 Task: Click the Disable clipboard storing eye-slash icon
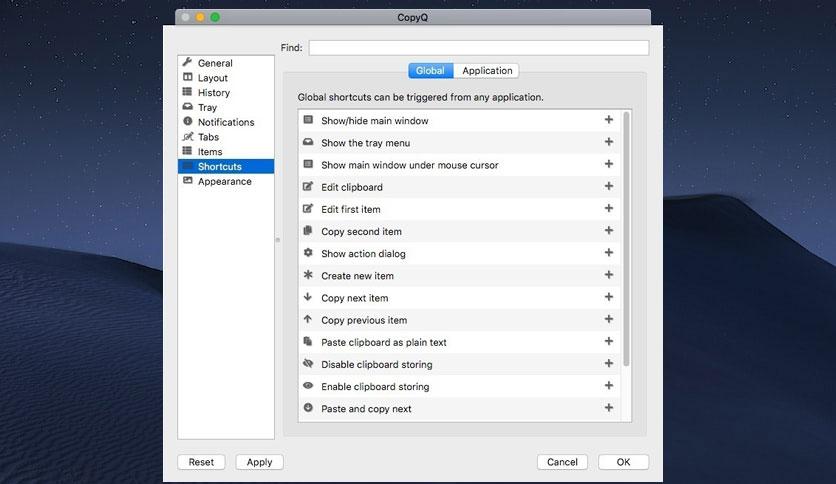coord(308,364)
